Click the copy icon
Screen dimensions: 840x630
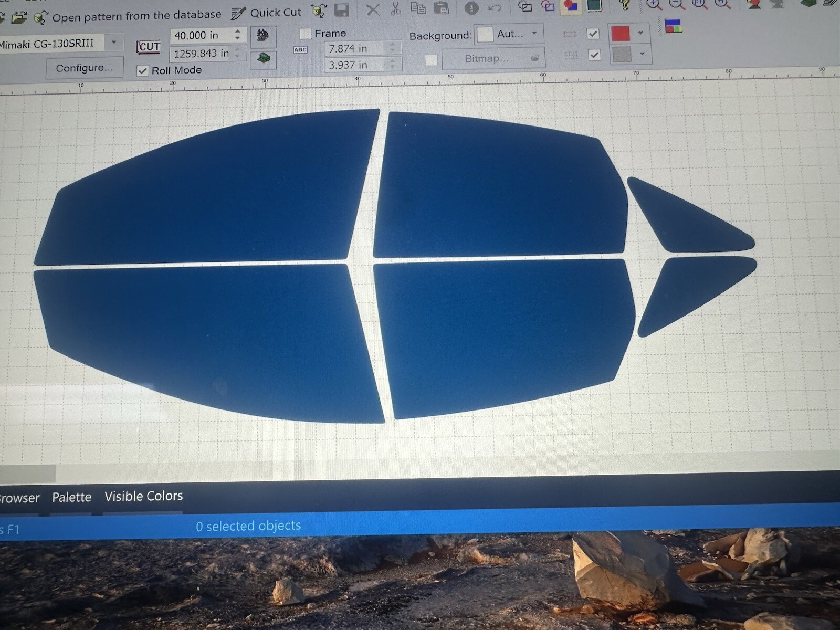418,8
